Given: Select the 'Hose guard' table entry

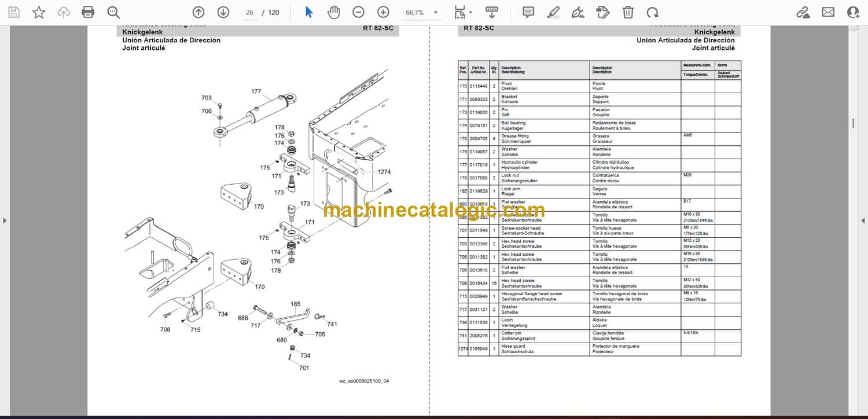Looking at the screenshot, I should tap(513, 346).
